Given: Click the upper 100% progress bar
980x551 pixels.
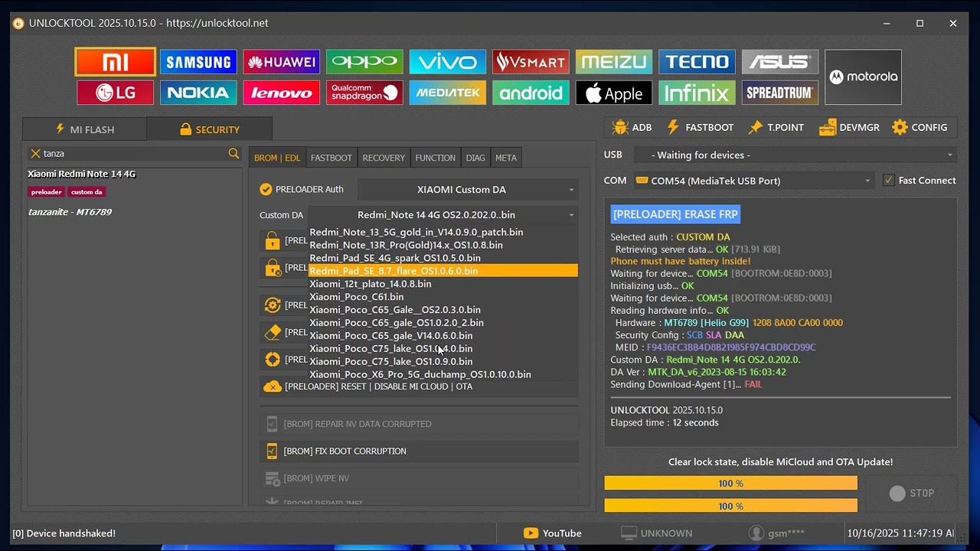Looking at the screenshot, I should click(730, 484).
